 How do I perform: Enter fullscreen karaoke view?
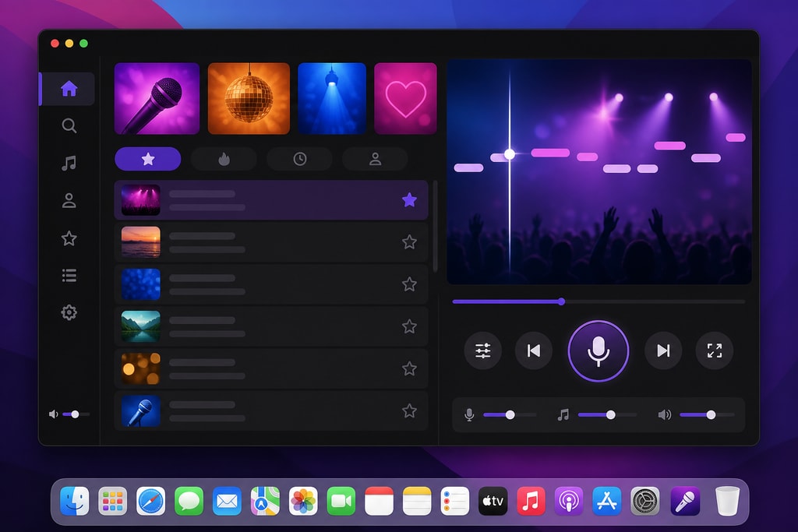pyautogui.click(x=715, y=351)
